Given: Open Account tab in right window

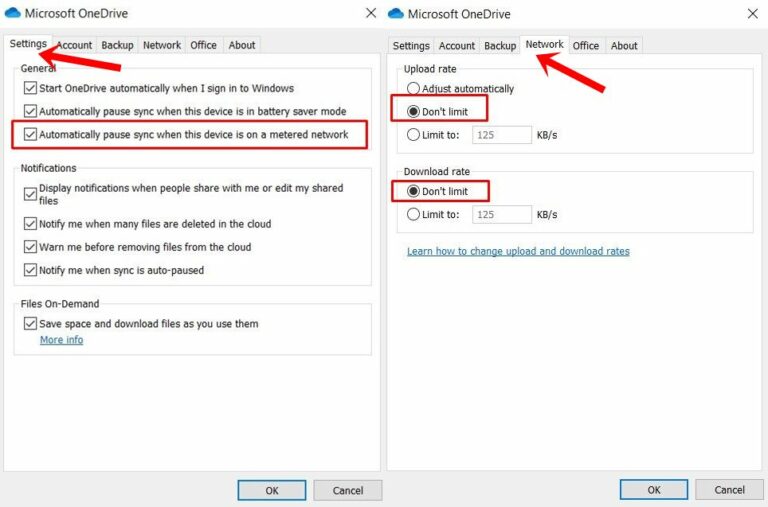Looking at the screenshot, I should coord(456,46).
